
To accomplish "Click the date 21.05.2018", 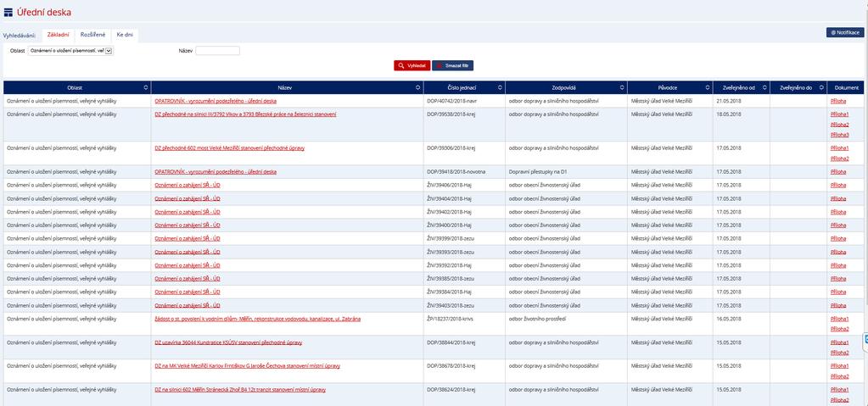I will [x=729, y=101].
